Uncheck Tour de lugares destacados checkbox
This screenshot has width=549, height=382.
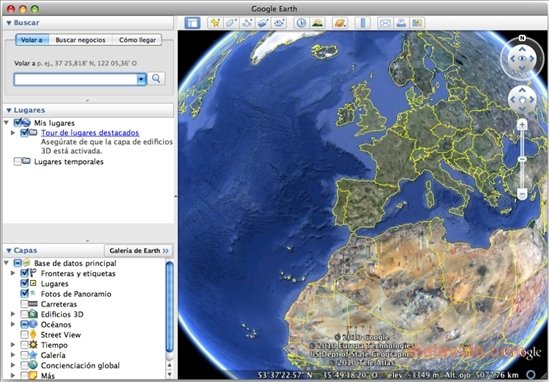[x=25, y=133]
